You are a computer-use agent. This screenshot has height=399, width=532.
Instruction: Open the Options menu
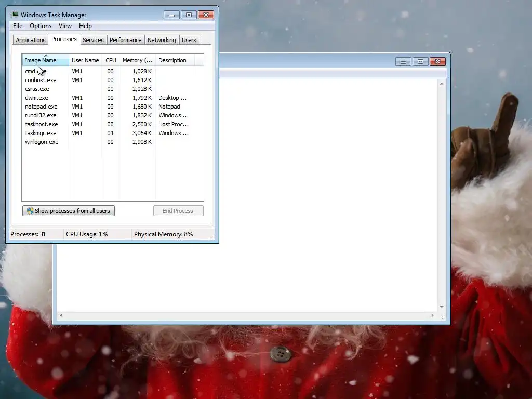click(41, 26)
